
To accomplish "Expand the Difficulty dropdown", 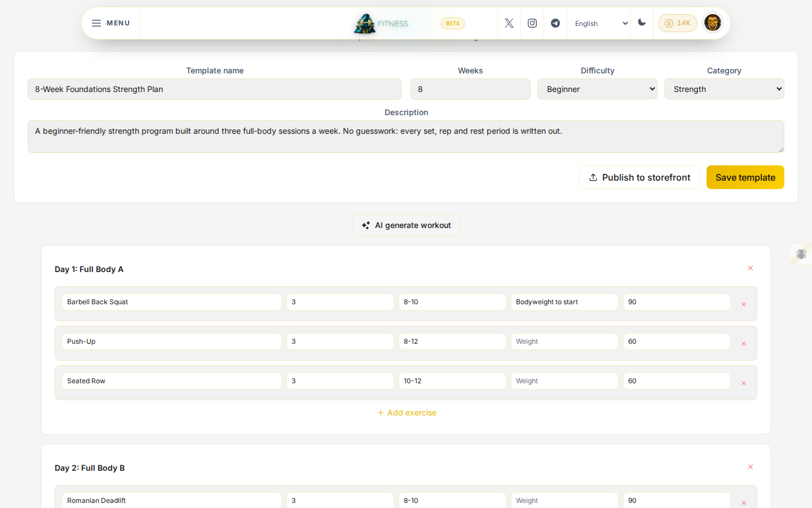I will pyautogui.click(x=597, y=89).
